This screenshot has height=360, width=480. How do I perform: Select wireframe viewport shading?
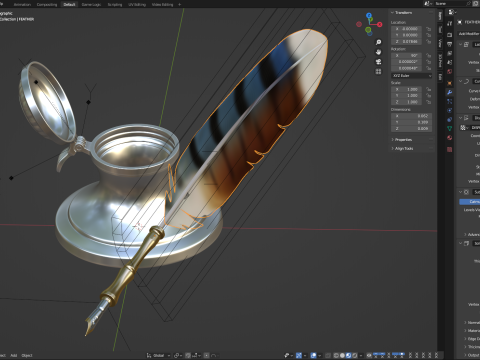[x=336, y=355]
